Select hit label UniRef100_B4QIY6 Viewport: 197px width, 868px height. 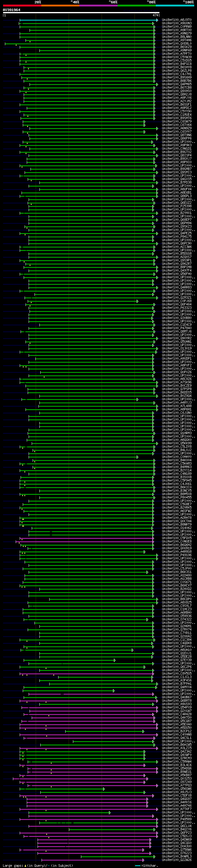177,829
